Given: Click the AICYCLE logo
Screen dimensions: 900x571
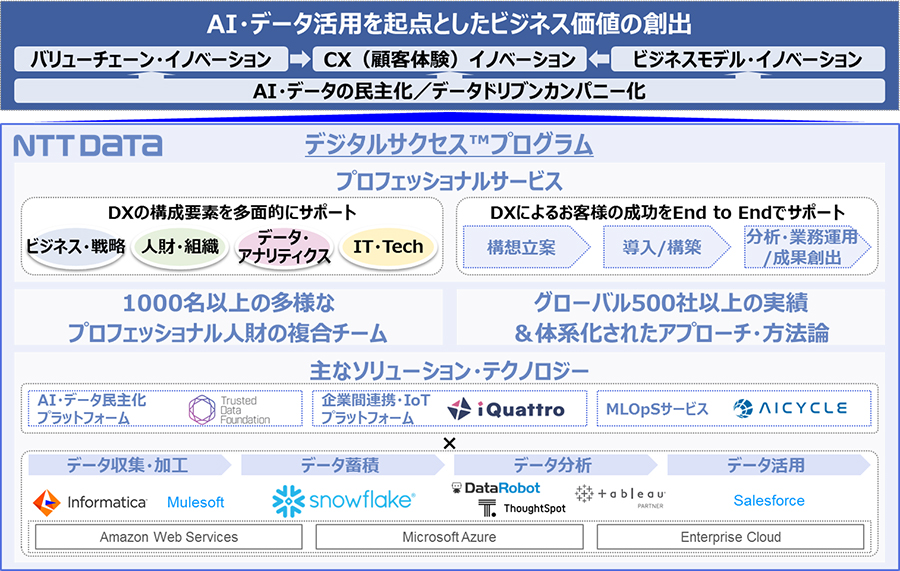Looking at the screenshot, I should [x=790, y=408].
